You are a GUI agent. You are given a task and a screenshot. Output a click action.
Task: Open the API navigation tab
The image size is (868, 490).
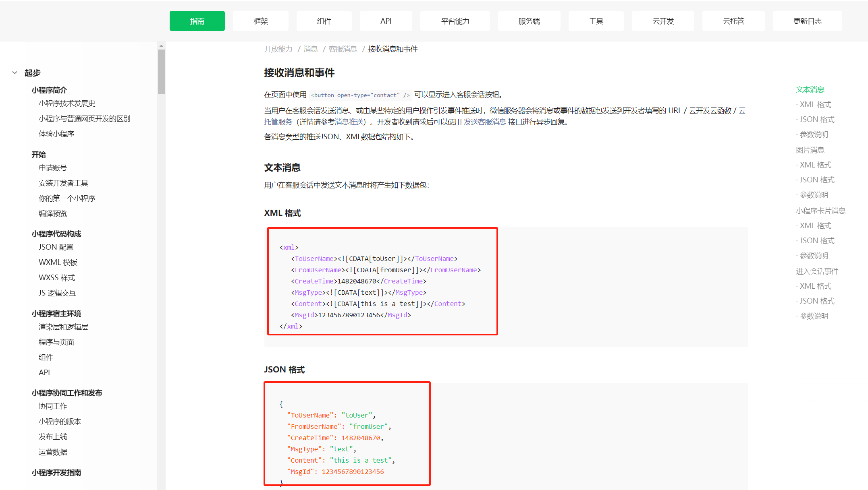[x=386, y=21]
